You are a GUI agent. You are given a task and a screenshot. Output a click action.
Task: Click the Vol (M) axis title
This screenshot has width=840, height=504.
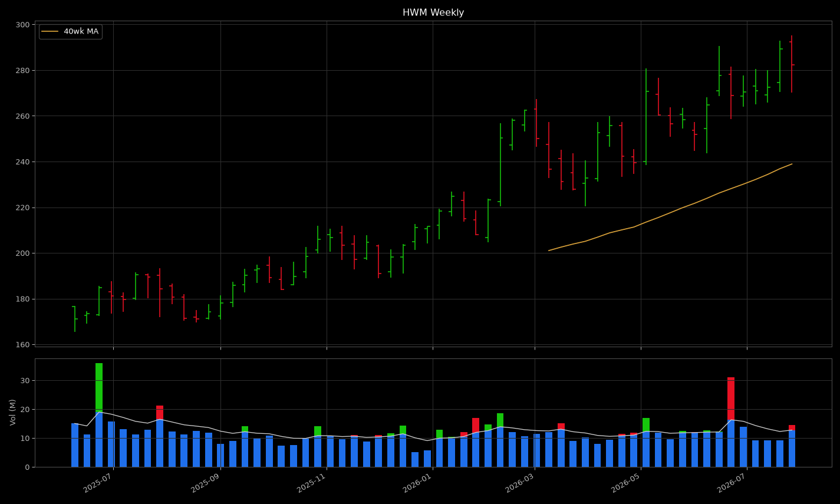[12, 412]
